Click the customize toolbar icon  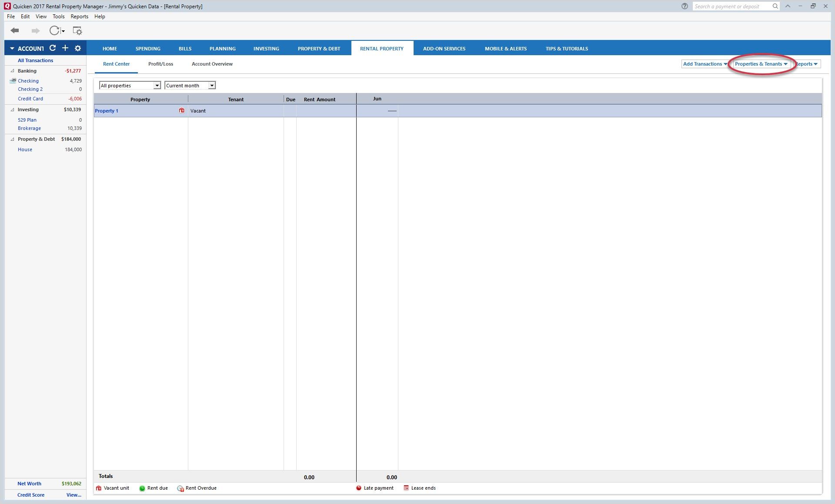[x=77, y=30]
